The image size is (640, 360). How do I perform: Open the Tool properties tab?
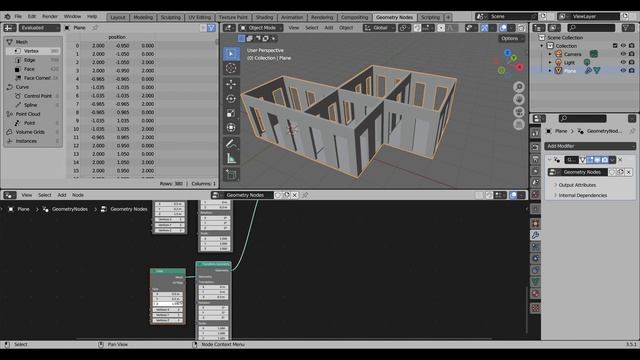pos(536,133)
